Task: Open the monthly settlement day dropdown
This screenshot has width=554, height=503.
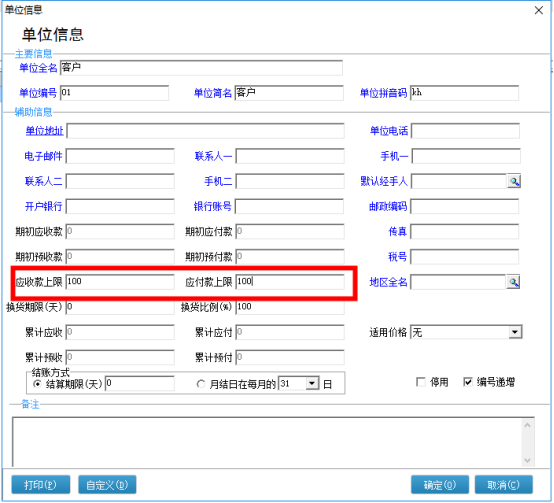Action: tap(312, 384)
